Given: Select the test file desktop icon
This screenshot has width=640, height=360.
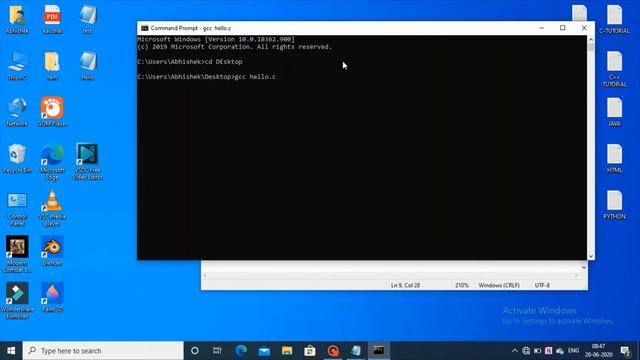Looking at the screenshot, I should 87,19.
